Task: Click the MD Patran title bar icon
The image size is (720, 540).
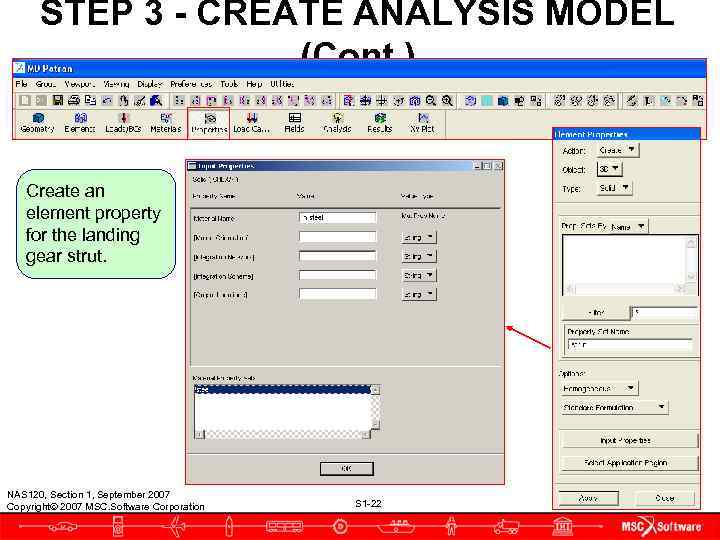Action: click(x=19, y=68)
